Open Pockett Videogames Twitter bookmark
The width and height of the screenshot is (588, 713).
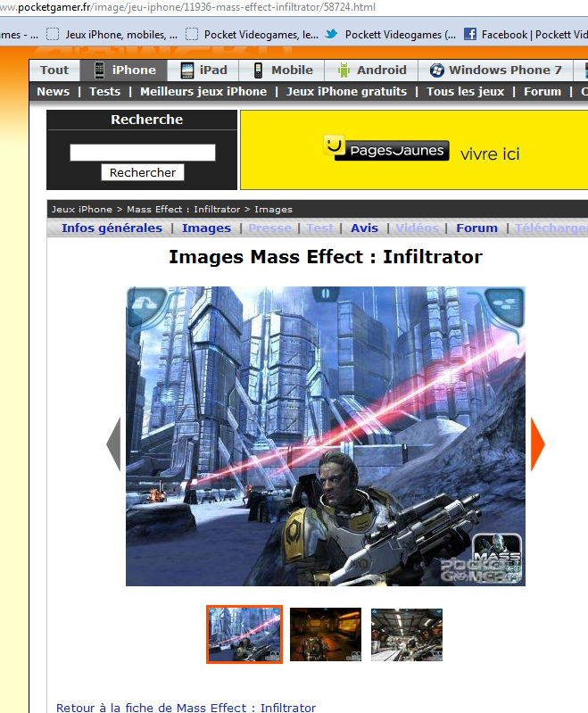(391, 35)
